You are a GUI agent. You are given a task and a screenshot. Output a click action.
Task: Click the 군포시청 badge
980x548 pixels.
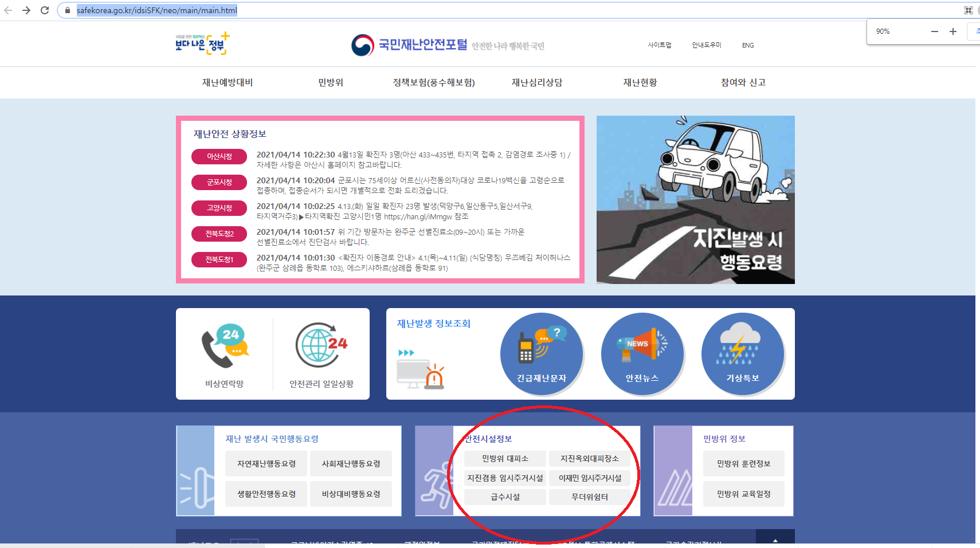pyautogui.click(x=219, y=182)
